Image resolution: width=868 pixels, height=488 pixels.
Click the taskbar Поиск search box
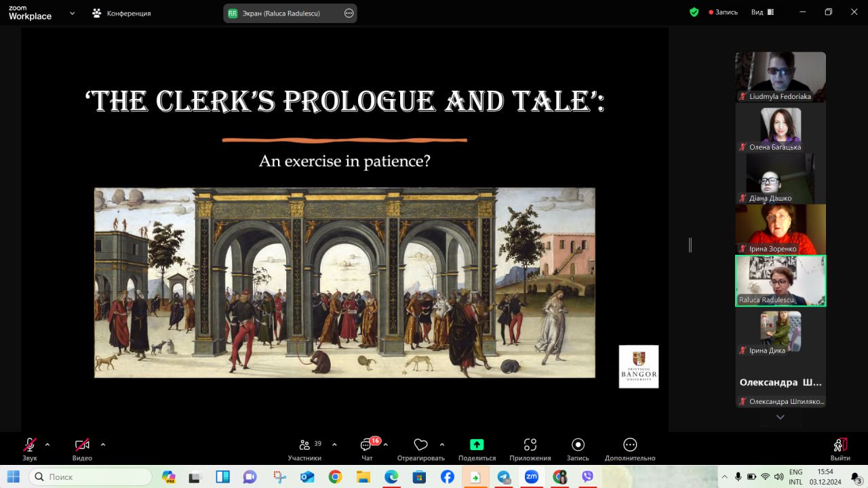tap(90, 477)
